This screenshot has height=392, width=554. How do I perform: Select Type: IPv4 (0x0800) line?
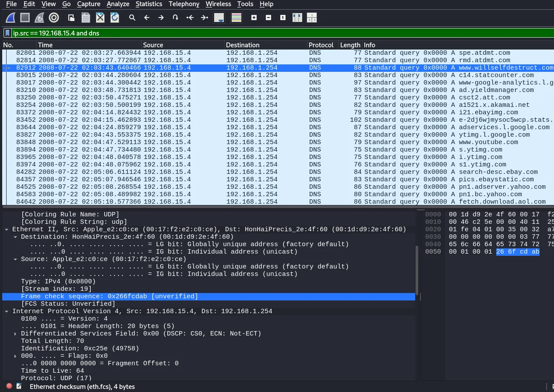coord(208,282)
